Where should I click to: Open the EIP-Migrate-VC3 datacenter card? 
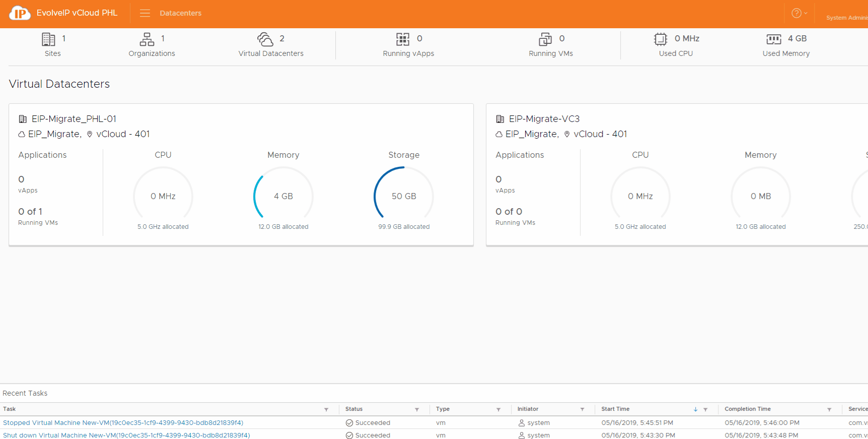click(544, 119)
